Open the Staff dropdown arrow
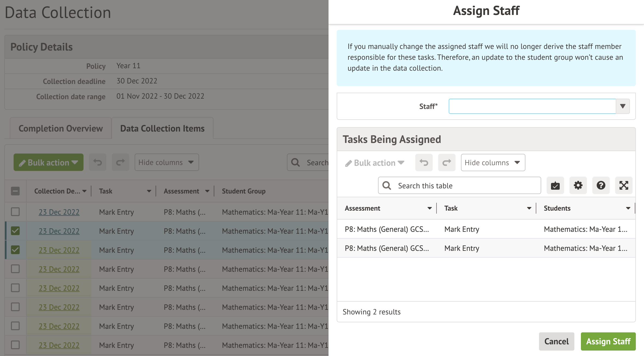Image resolution: width=644 pixels, height=356 pixels. coord(623,106)
